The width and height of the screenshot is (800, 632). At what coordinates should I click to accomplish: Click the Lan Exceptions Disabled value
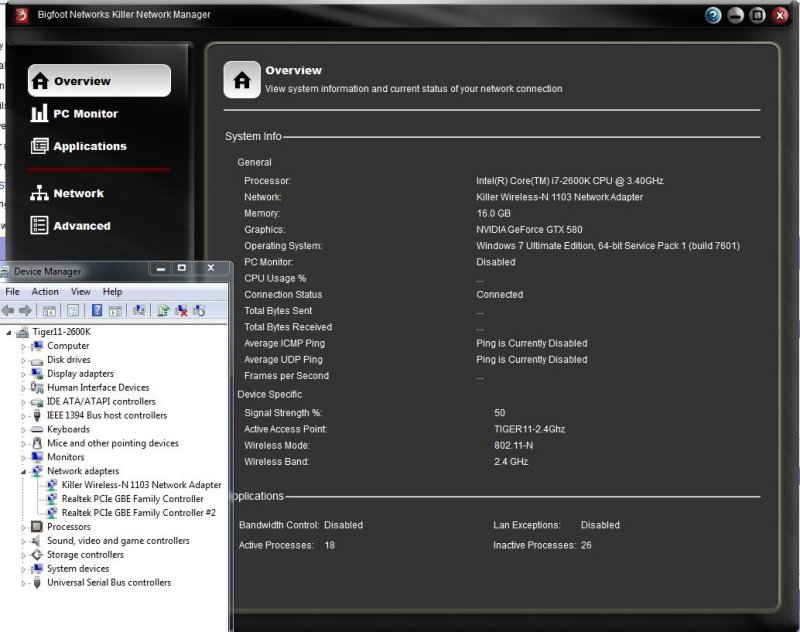[600, 525]
